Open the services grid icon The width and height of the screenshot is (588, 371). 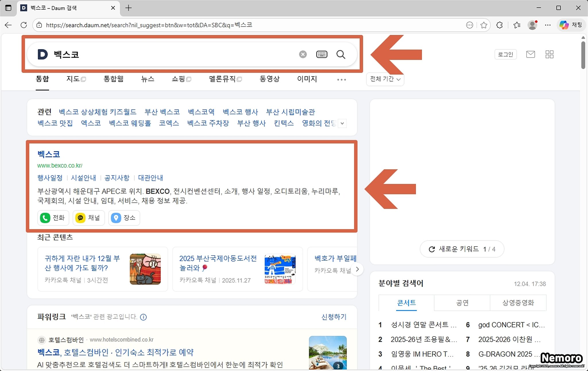point(549,54)
